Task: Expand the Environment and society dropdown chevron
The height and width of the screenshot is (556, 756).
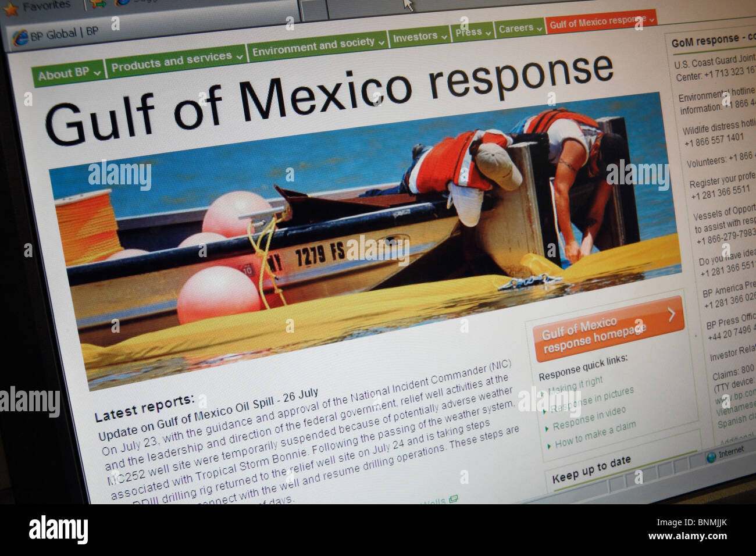Action: pyautogui.click(x=381, y=42)
